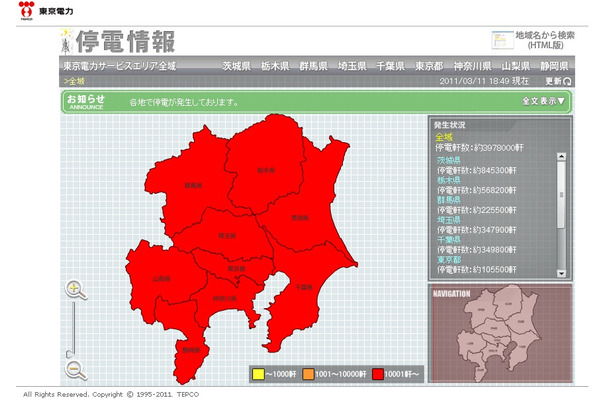This screenshot has height=400, width=610.
Task: Select 静岡県 in the top navigation bar
Action: pyautogui.click(x=556, y=66)
